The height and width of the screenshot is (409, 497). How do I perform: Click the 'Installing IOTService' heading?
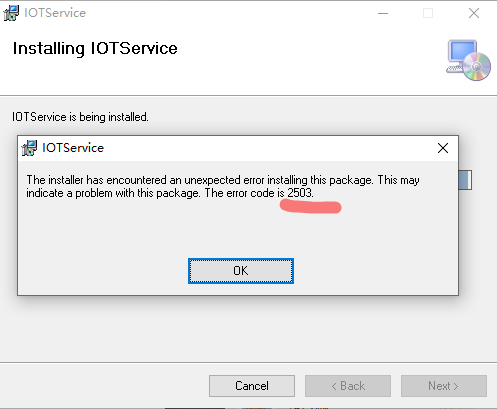(x=95, y=48)
